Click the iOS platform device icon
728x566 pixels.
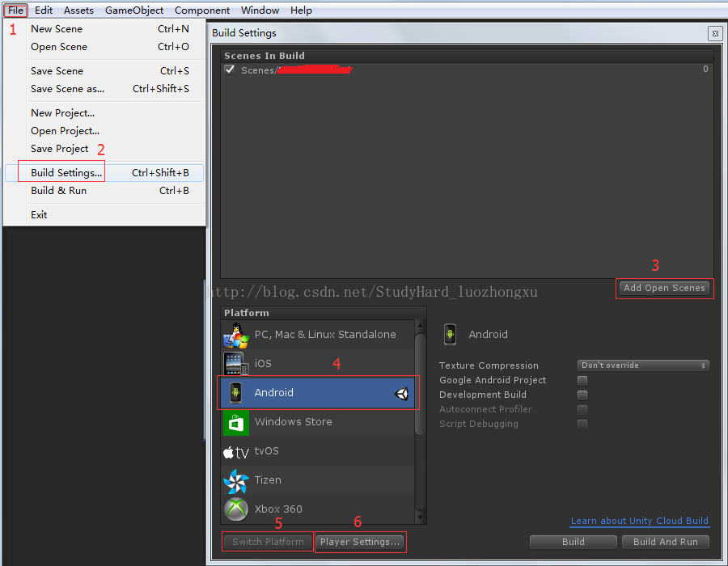click(236, 364)
